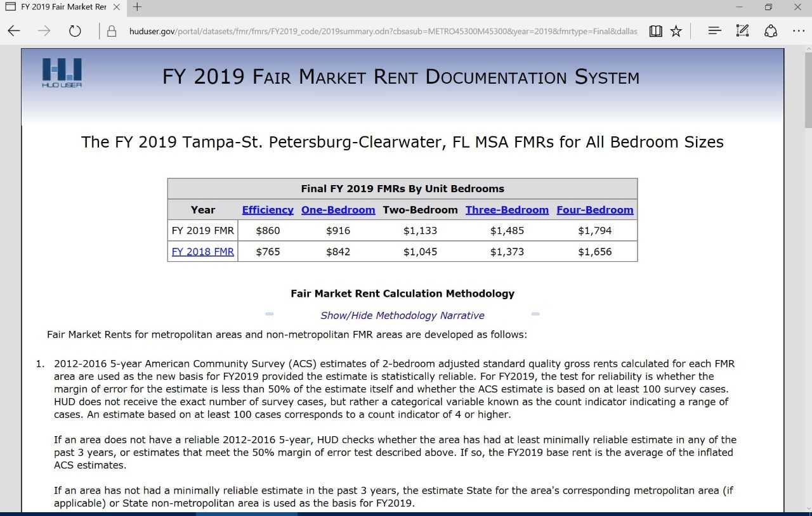The height and width of the screenshot is (516, 812).
Task: Click the browser Back arrow
Action: coord(14,31)
